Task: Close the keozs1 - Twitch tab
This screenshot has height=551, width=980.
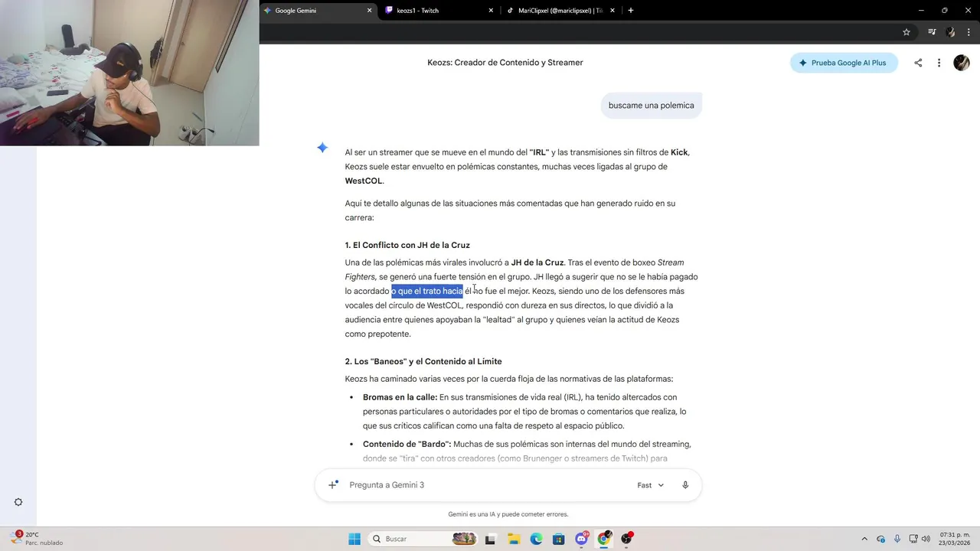Action: [491, 11]
